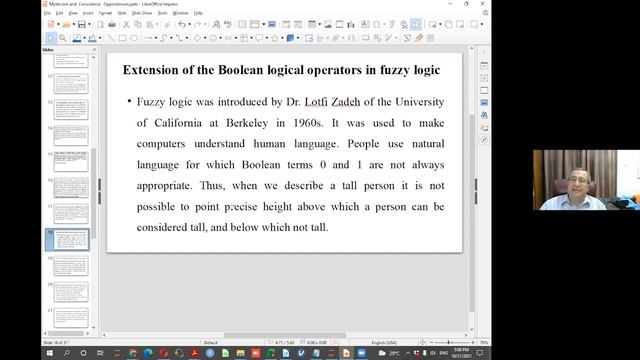This screenshot has width=640, height=360.
Task: Insert a special character (omega icon)
Action: click(x=376, y=24)
